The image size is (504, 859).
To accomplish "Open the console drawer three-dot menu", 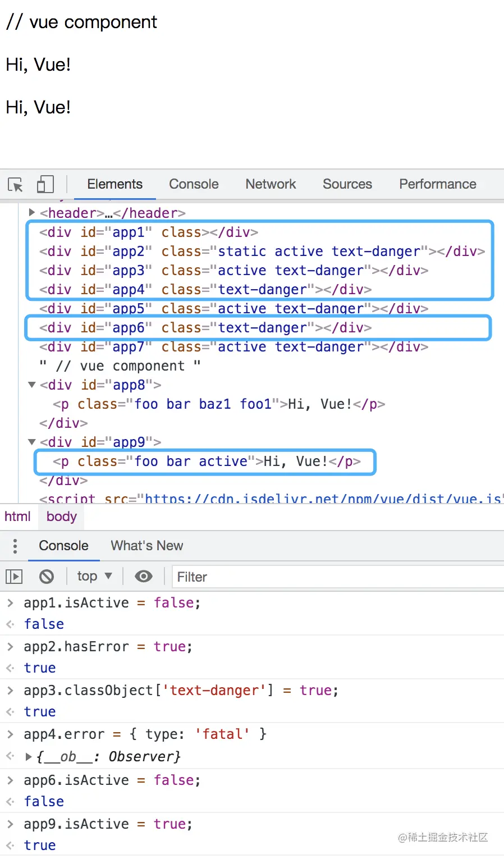I will click(x=15, y=546).
